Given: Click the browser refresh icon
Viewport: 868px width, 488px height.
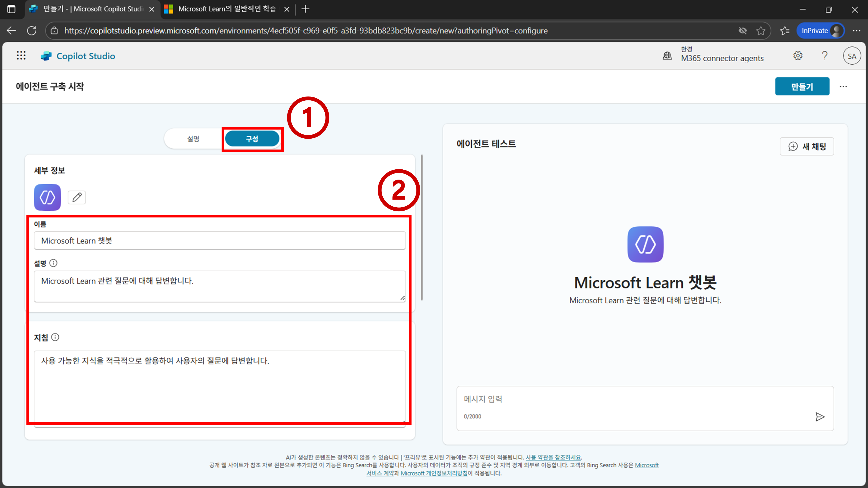Looking at the screenshot, I should (x=32, y=31).
